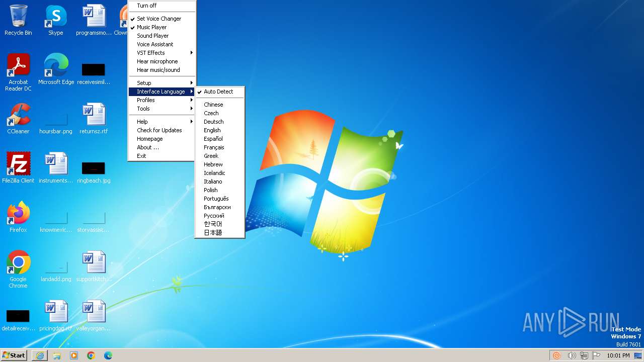Select Chinese interface language
The height and width of the screenshot is (362, 644).
point(220,105)
